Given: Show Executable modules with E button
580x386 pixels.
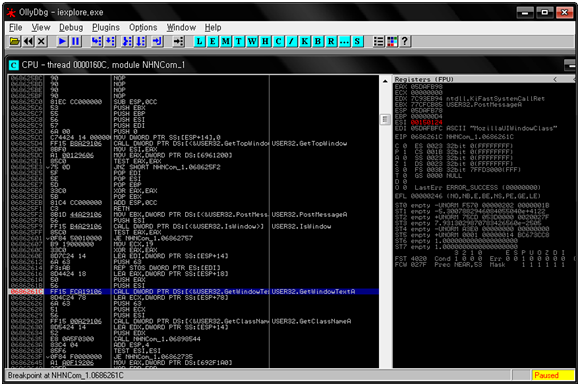Looking at the screenshot, I should point(213,41).
